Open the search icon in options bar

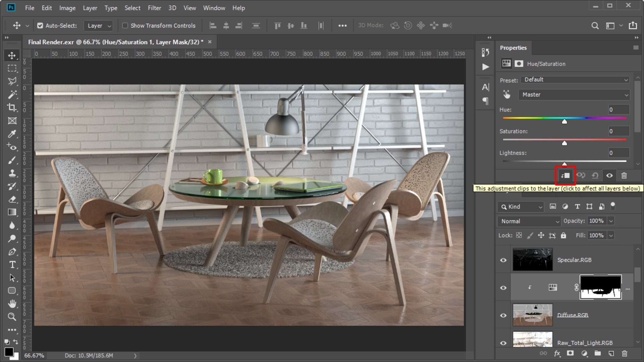click(x=595, y=25)
